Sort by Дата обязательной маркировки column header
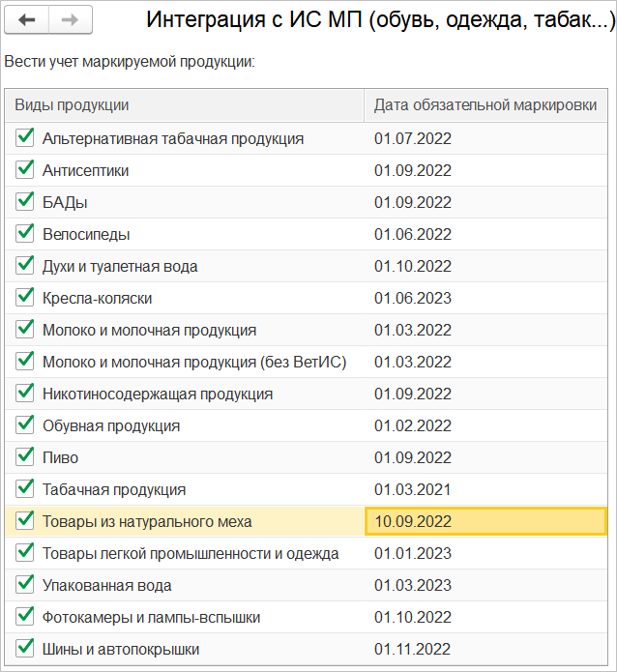617x672 pixels. point(485,105)
